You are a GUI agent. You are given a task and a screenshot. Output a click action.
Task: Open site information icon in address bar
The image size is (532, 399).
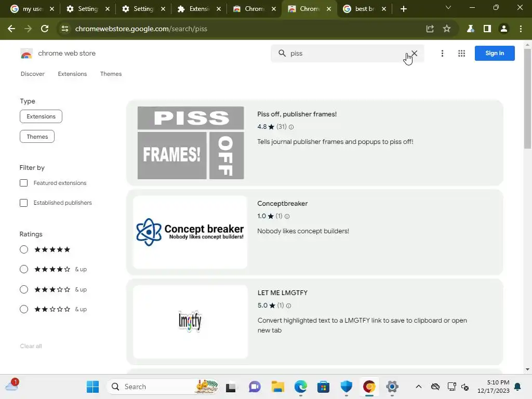[x=65, y=29]
